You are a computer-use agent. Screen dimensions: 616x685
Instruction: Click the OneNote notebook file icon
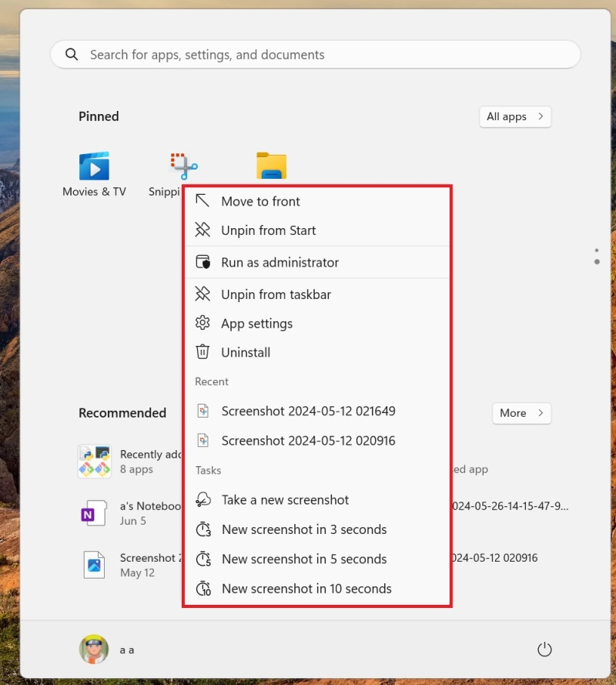point(93,513)
